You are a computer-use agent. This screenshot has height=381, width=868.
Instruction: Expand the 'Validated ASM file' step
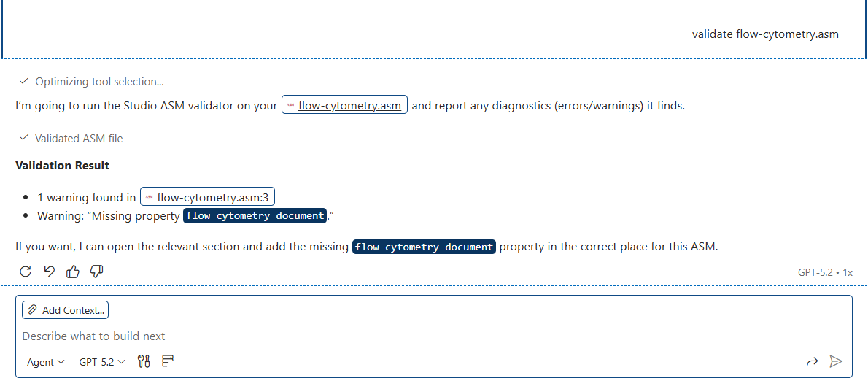tap(78, 138)
